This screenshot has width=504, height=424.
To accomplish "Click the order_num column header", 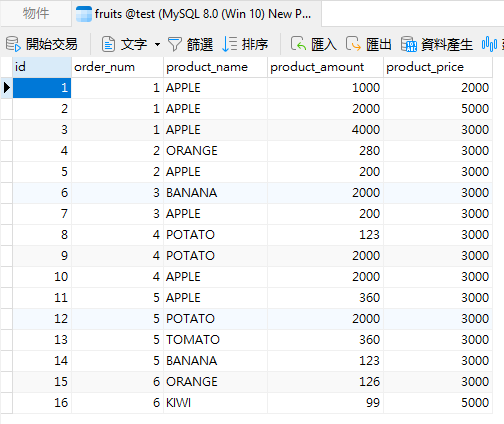I will (x=117, y=67).
